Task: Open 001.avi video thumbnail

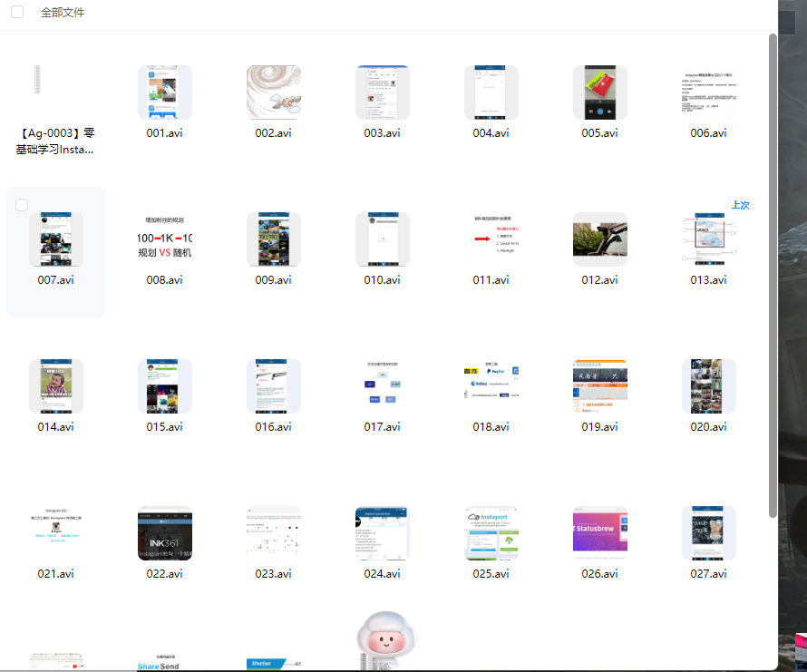Action: (164, 93)
